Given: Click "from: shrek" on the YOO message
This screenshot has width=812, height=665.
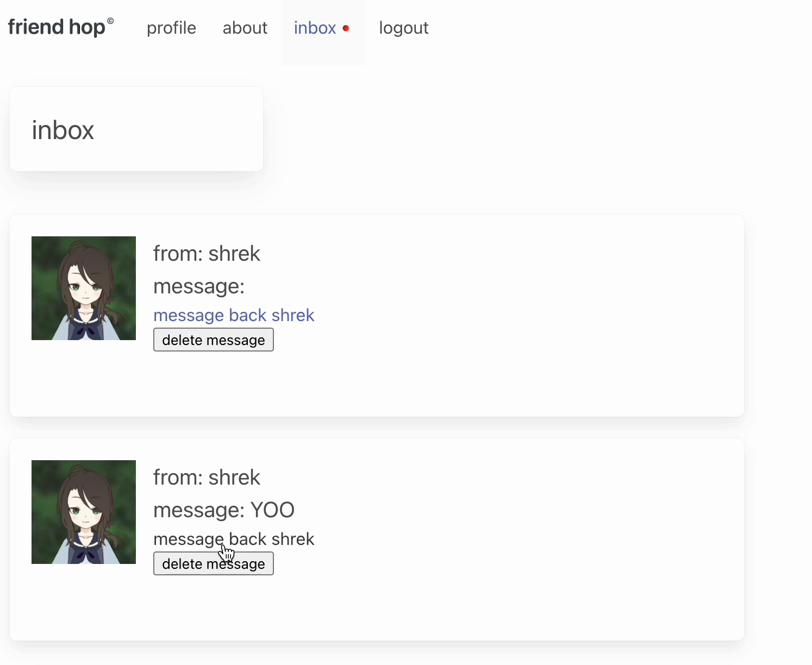Looking at the screenshot, I should click(207, 478).
